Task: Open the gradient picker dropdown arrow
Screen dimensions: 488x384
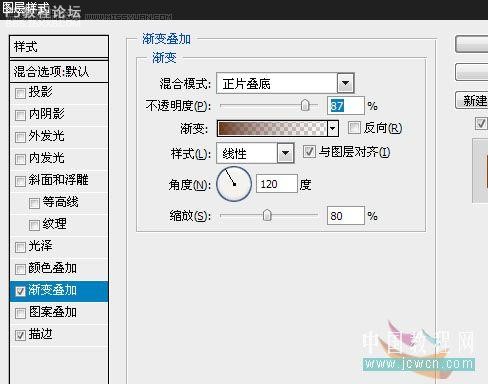Action: 333,128
